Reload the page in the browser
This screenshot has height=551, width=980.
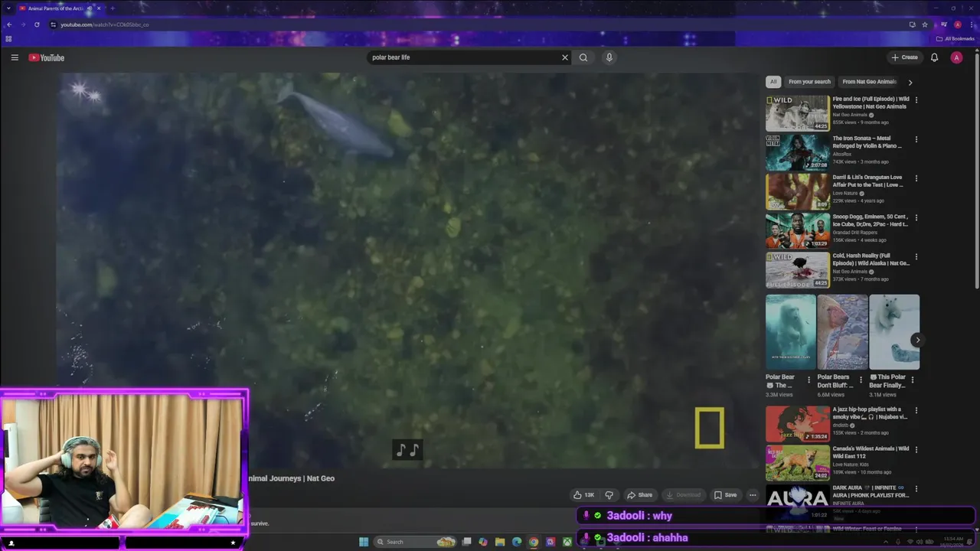click(37, 24)
